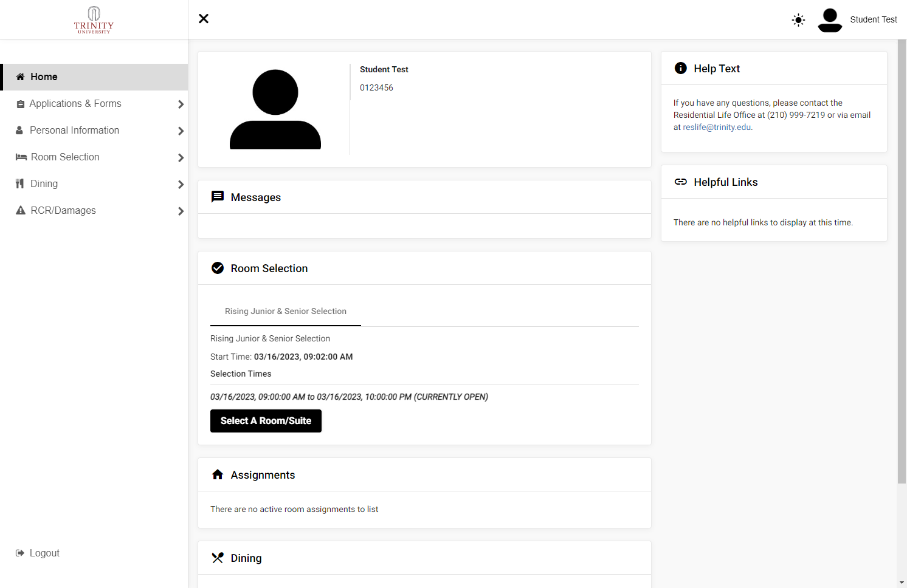Click the Assignments house icon
Viewport: 907px width, 588px height.
click(x=218, y=474)
